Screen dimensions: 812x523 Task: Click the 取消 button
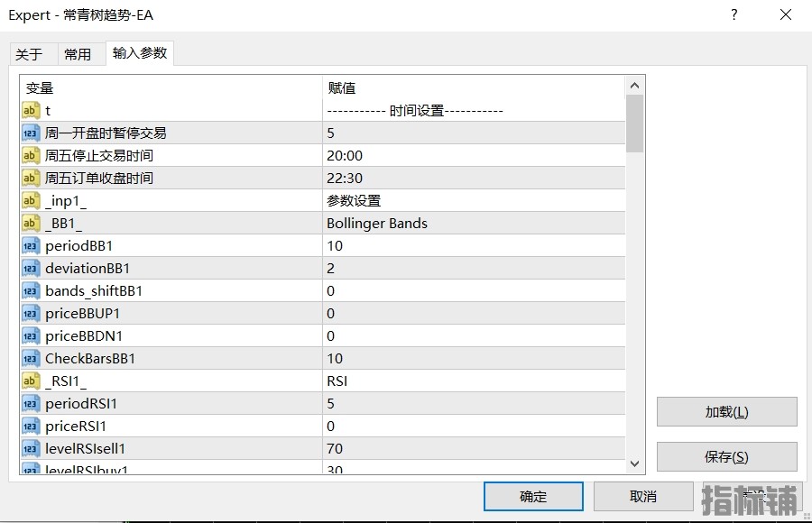(x=643, y=497)
